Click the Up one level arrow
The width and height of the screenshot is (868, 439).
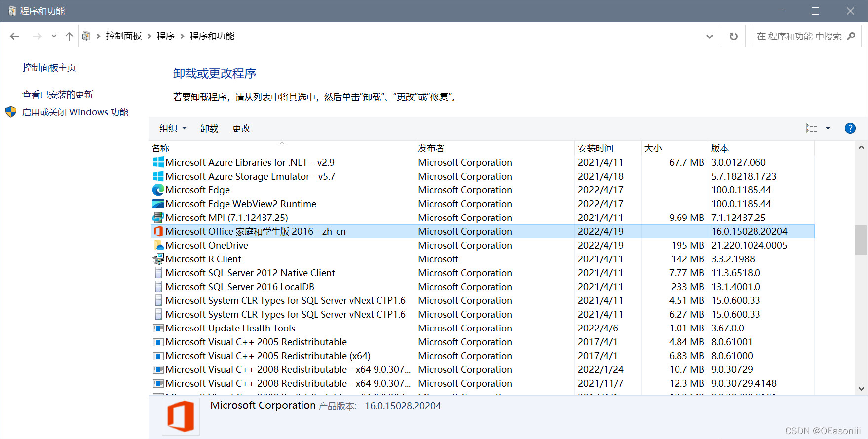[69, 36]
